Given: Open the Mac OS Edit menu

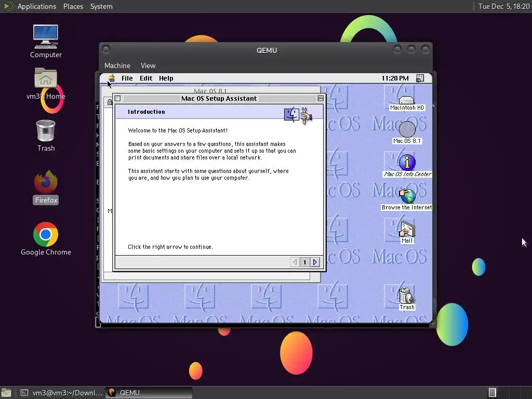Looking at the screenshot, I should [x=146, y=78].
